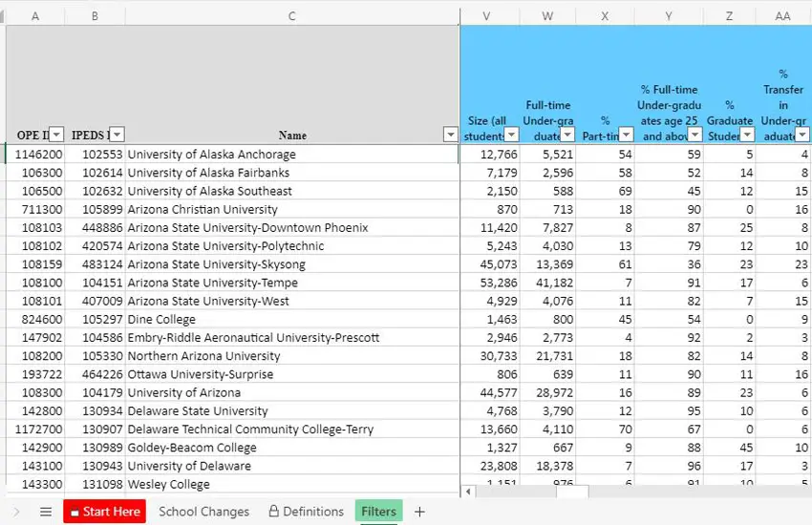Image resolution: width=812 pixels, height=525 pixels.
Task: Open the IPEDS ID column filter dropdown
Action: [x=118, y=135]
